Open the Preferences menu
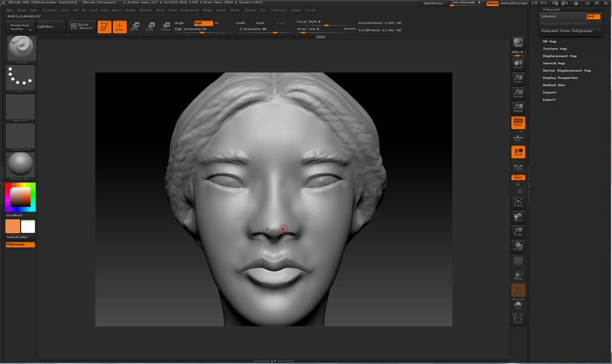Image resolution: width=612 pixels, height=364 pixels. 189,10
